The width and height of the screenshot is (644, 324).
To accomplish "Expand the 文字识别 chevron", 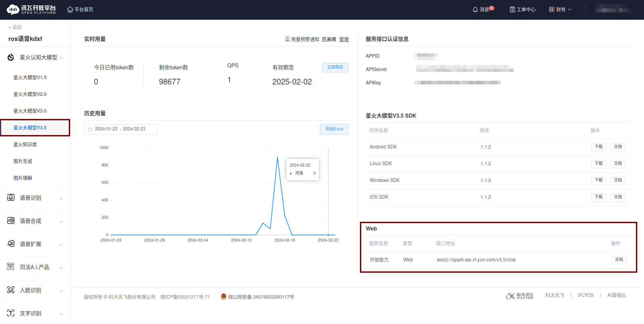I will click(x=61, y=314).
